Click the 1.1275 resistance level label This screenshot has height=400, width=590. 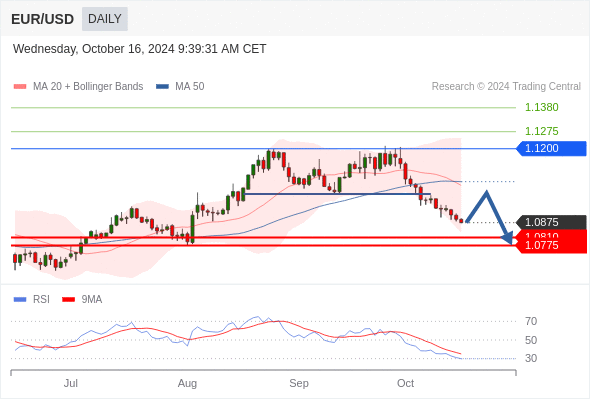click(x=541, y=131)
